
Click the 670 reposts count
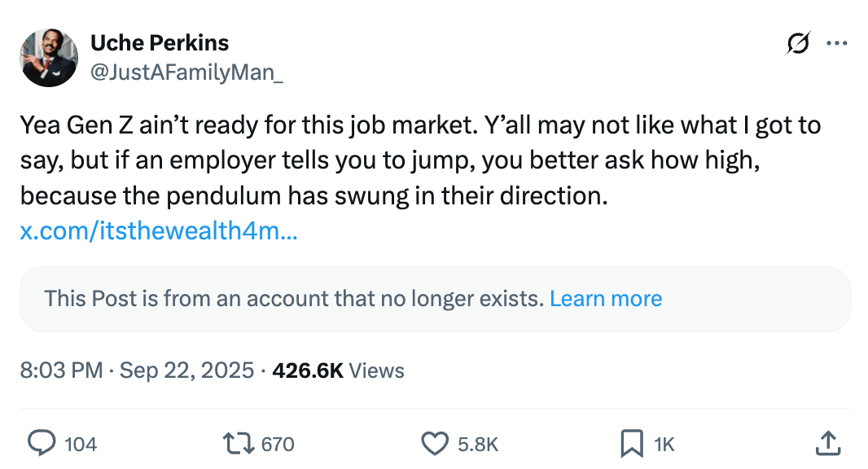pos(278,444)
